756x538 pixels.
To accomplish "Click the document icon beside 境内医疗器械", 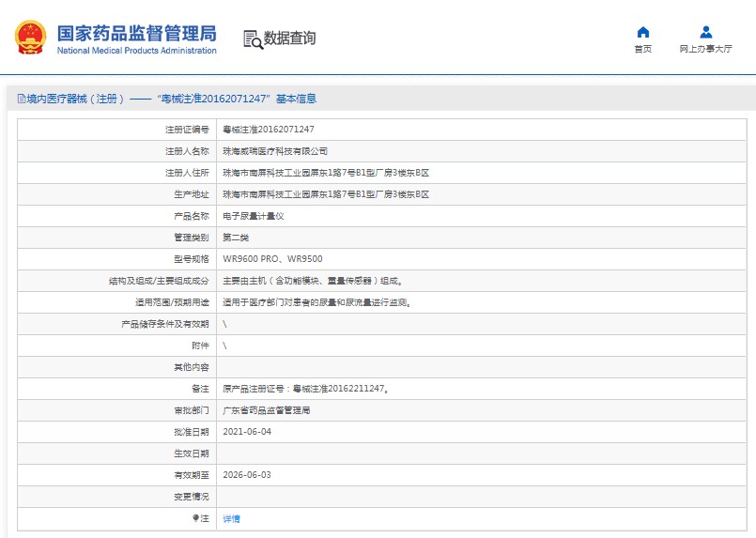I will [22, 99].
